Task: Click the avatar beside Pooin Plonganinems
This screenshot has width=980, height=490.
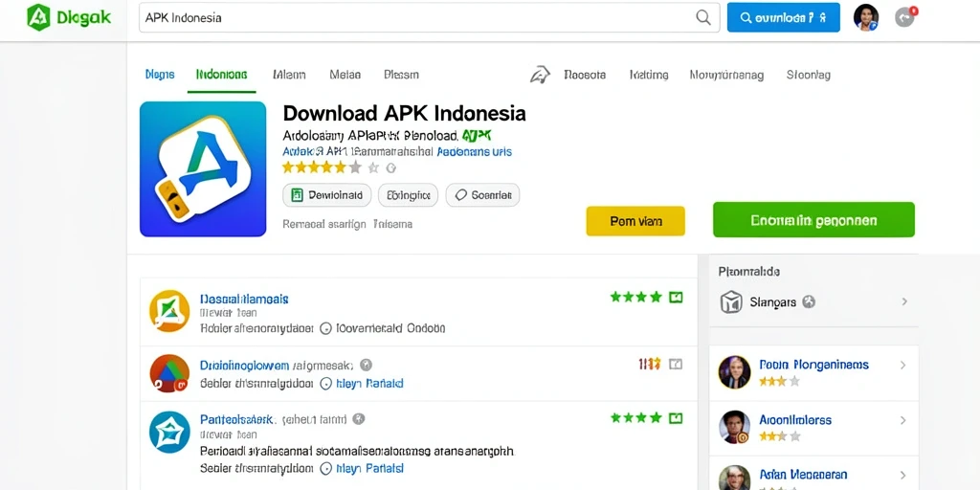Action: point(734,372)
